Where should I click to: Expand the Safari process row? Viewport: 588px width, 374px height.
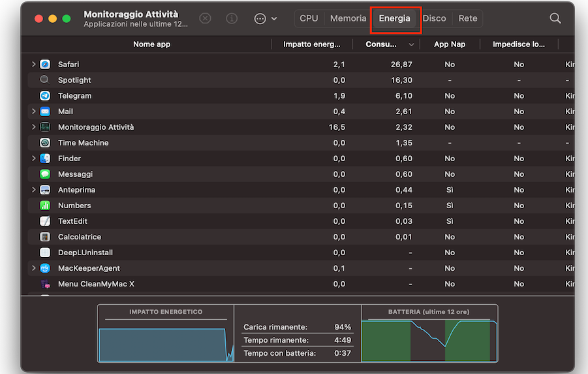click(x=33, y=65)
